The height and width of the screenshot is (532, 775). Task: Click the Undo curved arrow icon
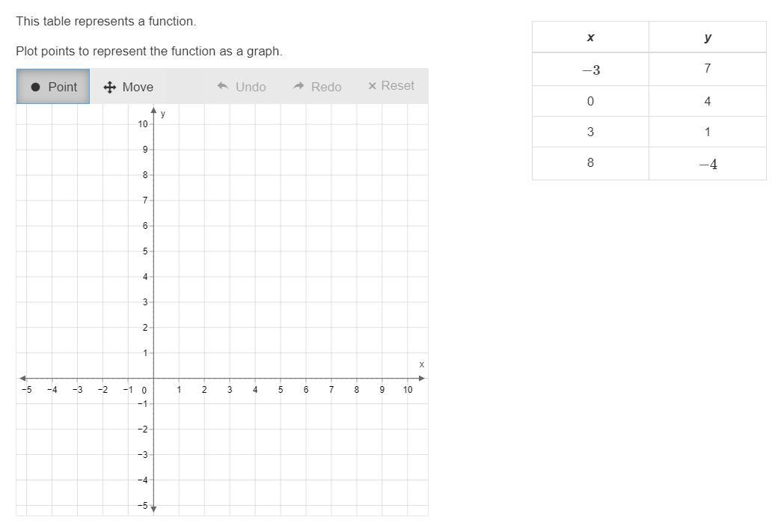pos(222,86)
